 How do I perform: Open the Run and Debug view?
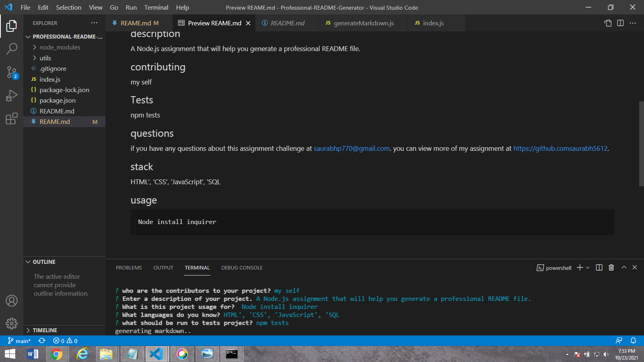coord(12,95)
